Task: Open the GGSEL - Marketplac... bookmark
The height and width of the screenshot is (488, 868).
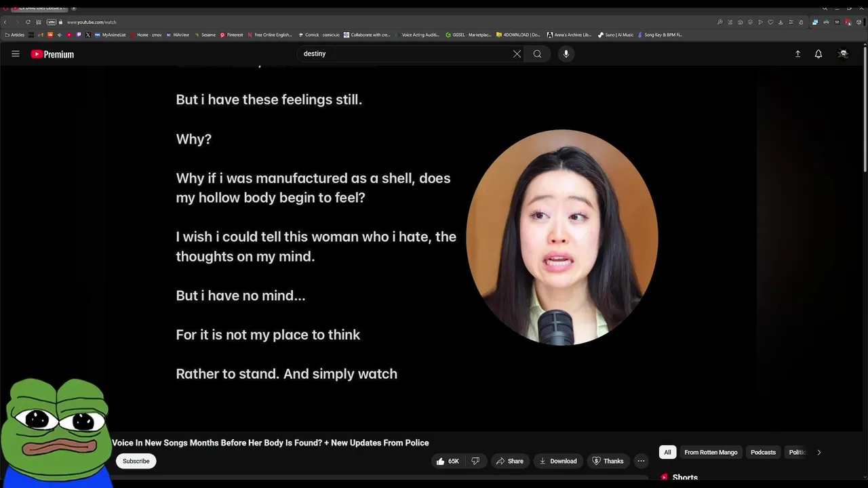Action: click(468, 35)
